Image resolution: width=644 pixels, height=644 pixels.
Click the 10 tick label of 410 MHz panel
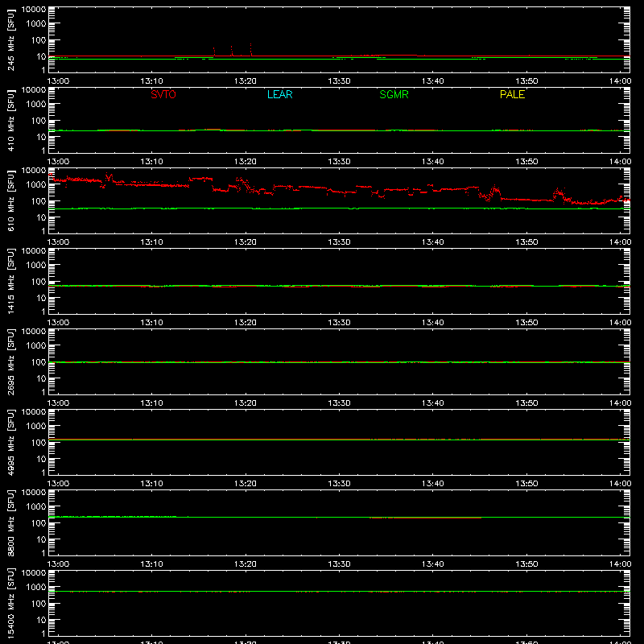[41, 137]
